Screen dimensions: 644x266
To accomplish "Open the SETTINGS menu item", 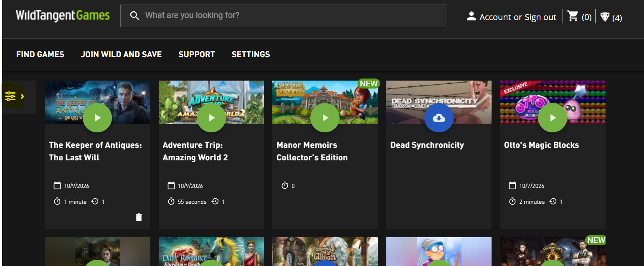I will point(251,54).
